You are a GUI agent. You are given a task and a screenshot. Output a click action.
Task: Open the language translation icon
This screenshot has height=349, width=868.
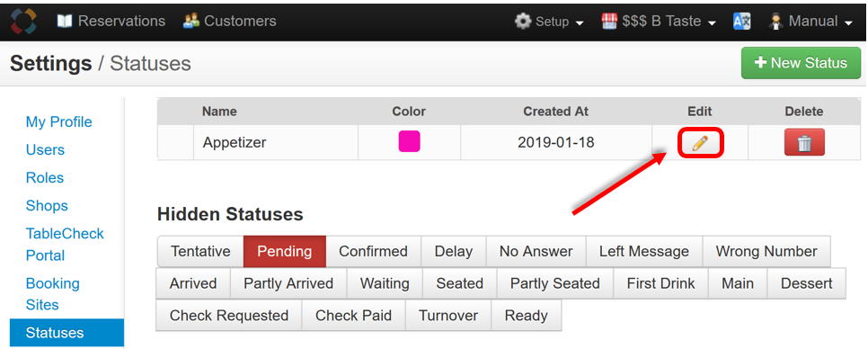[x=742, y=21]
